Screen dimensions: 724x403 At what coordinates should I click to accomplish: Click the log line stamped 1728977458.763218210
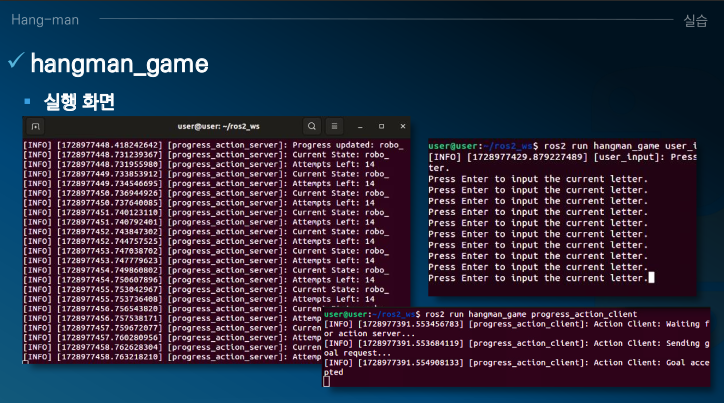click(x=172, y=357)
